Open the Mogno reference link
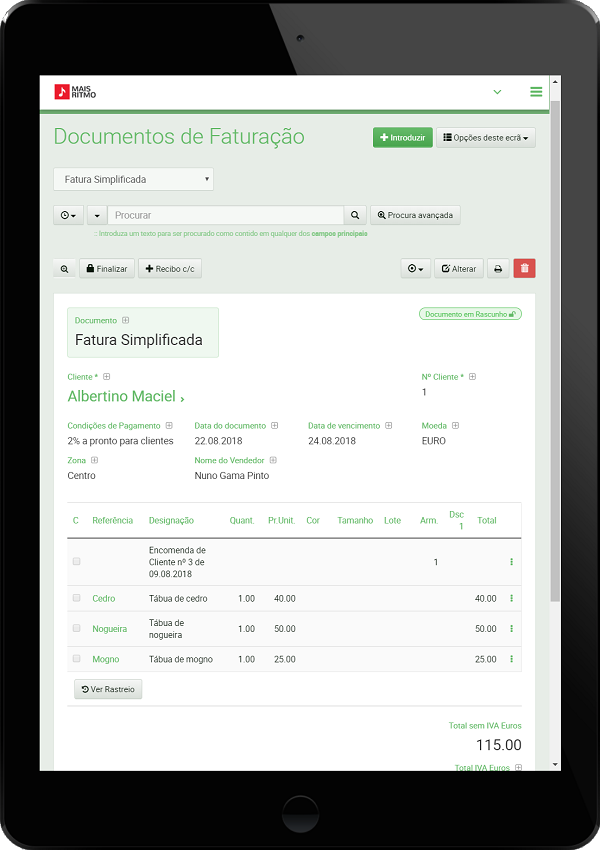 tap(106, 659)
